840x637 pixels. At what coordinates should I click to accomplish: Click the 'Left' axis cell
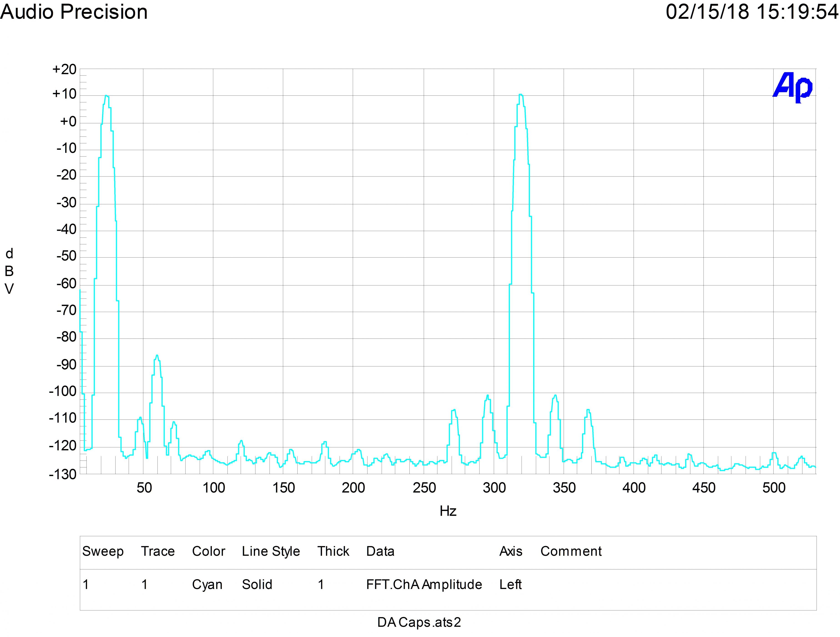(x=510, y=584)
